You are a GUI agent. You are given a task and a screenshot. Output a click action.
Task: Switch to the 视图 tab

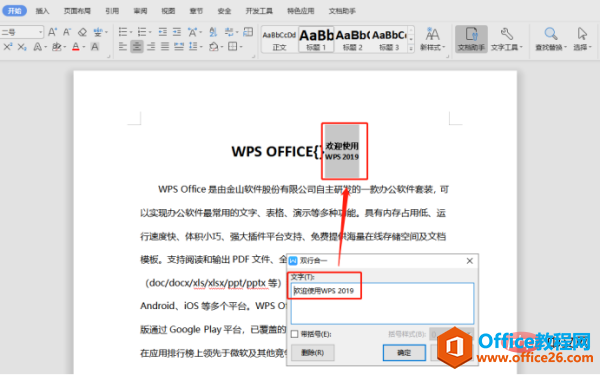168,11
